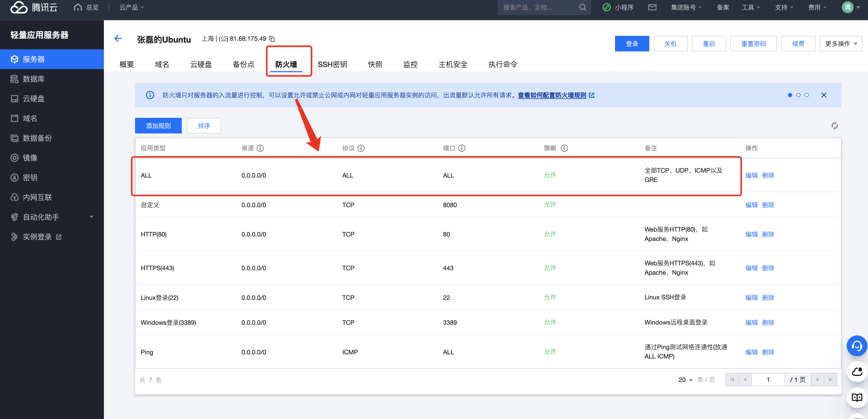Go to last page of rules
868x419 pixels.
tap(830, 380)
